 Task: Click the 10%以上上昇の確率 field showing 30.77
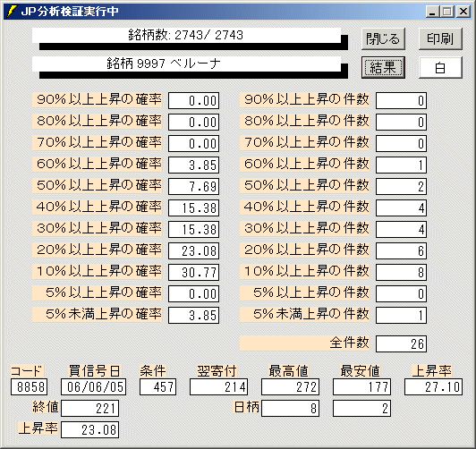click(193, 272)
